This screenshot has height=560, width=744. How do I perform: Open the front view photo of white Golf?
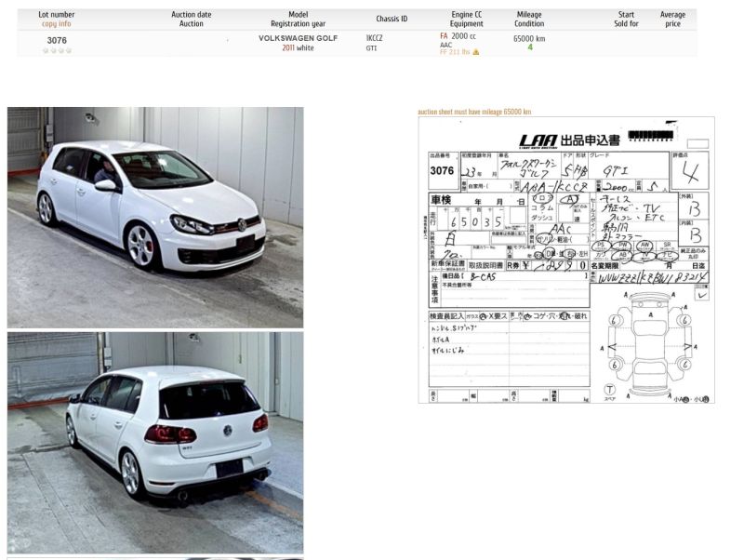tap(155, 218)
